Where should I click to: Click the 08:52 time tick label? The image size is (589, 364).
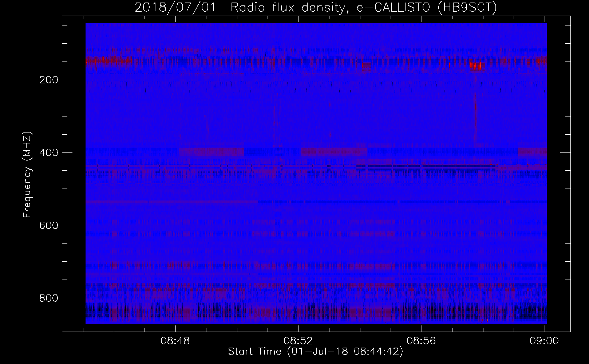[299, 341]
